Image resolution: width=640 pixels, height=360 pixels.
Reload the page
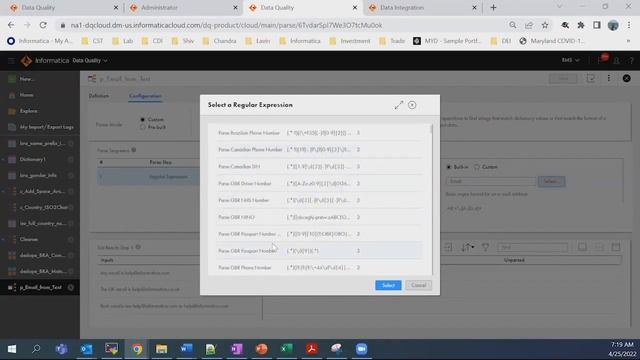(43, 25)
